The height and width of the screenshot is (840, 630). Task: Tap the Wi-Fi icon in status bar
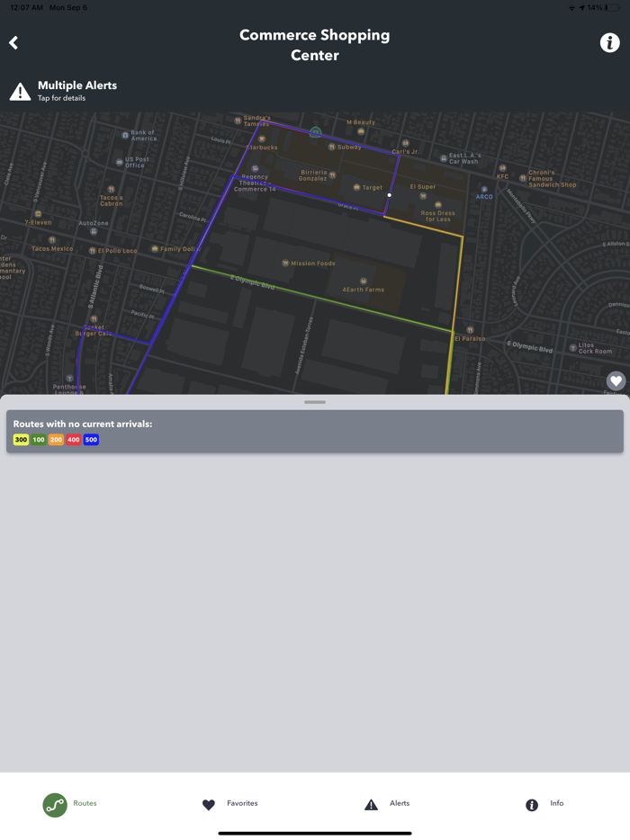click(x=571, y=7)
